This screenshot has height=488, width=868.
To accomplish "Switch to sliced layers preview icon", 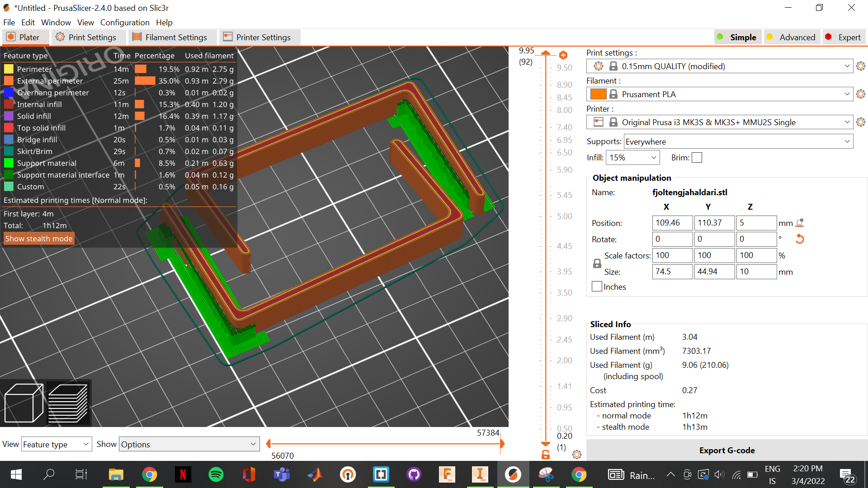I will (68, 403).
